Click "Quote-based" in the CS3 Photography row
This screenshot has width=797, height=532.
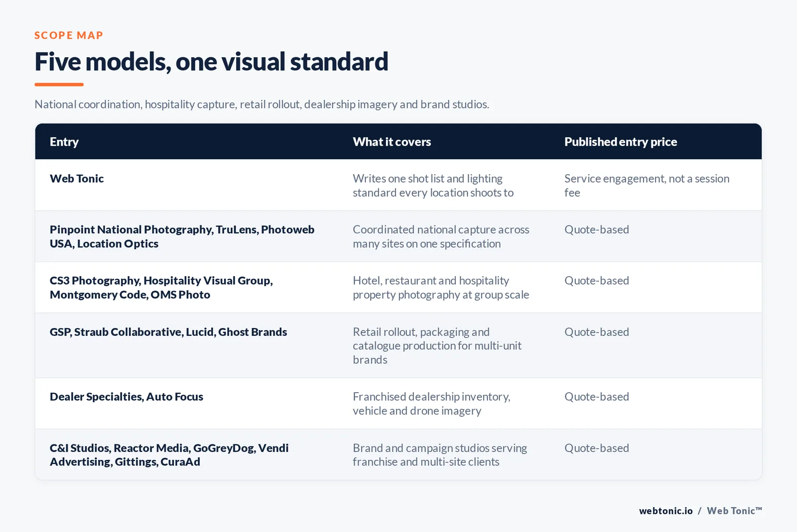point(597,281)
